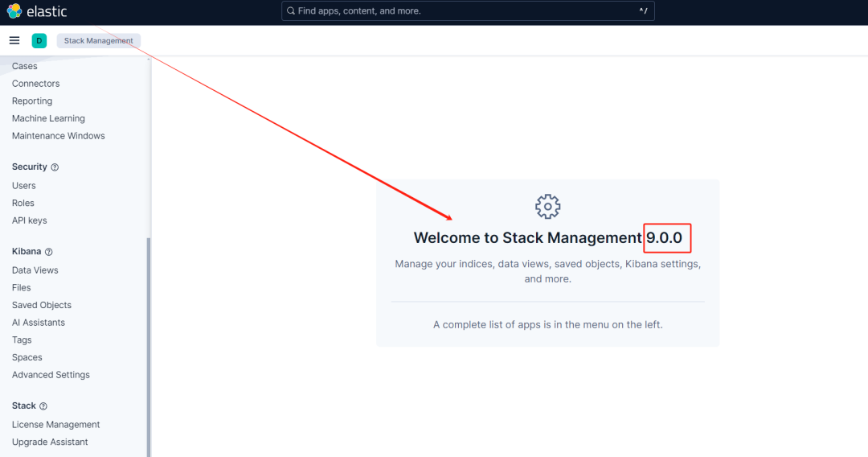Click the search magnifier icon
Viewport: 868px width, 457px height.
coord(291,11)
